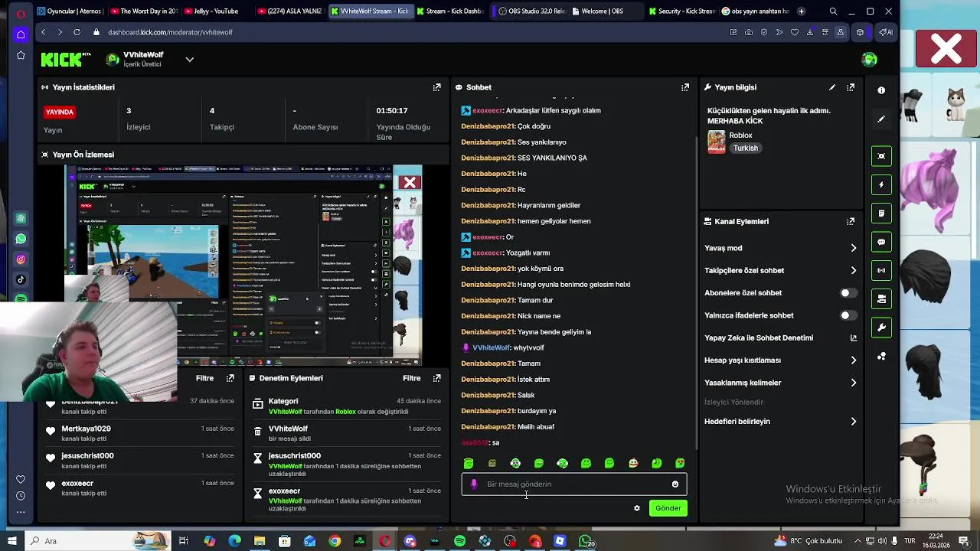Edit stream info with the pencil icon
Image resolution: width=980 pixels, height=551 pixels.
coord(832,87)
